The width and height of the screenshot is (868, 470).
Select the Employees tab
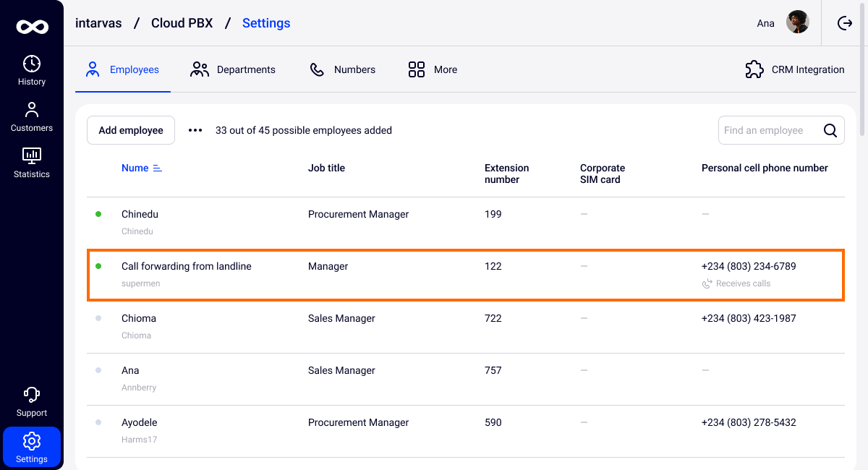[x=123, y=69]
